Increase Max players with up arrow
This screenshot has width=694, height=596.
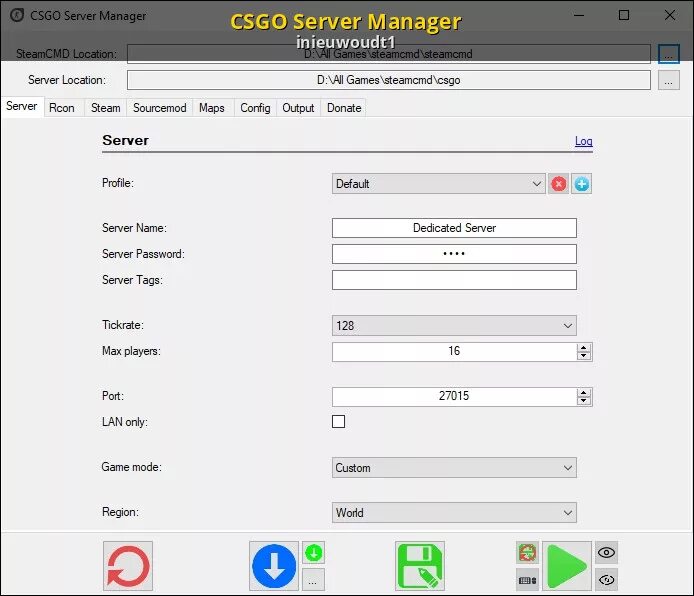click(584, 347)
